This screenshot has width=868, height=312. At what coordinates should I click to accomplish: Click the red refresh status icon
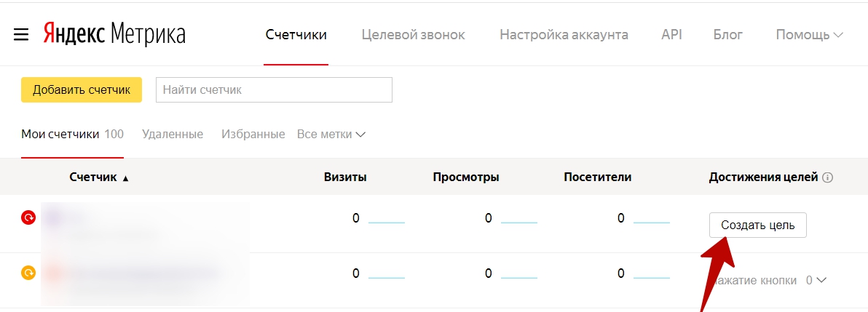28,217
